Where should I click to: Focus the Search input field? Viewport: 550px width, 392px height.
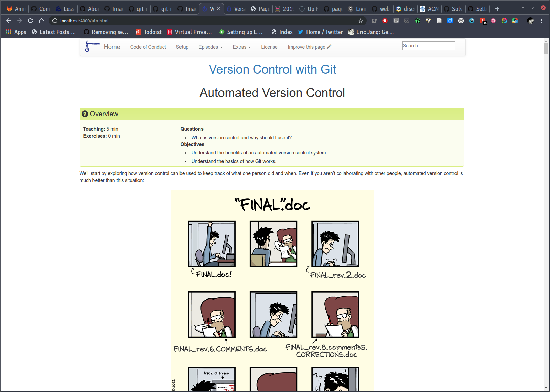(x=428, y=46)
